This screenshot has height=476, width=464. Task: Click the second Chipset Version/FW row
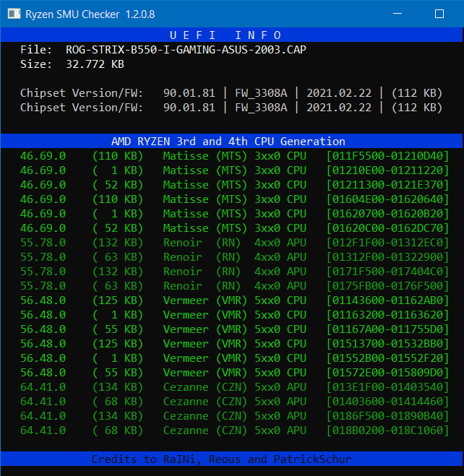pos(231,108)
